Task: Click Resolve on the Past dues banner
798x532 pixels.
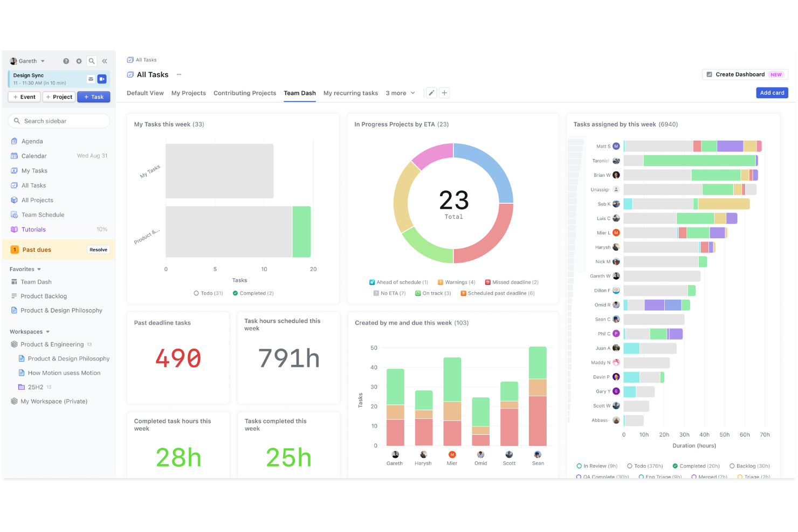Action: click(x=98, y=250)
